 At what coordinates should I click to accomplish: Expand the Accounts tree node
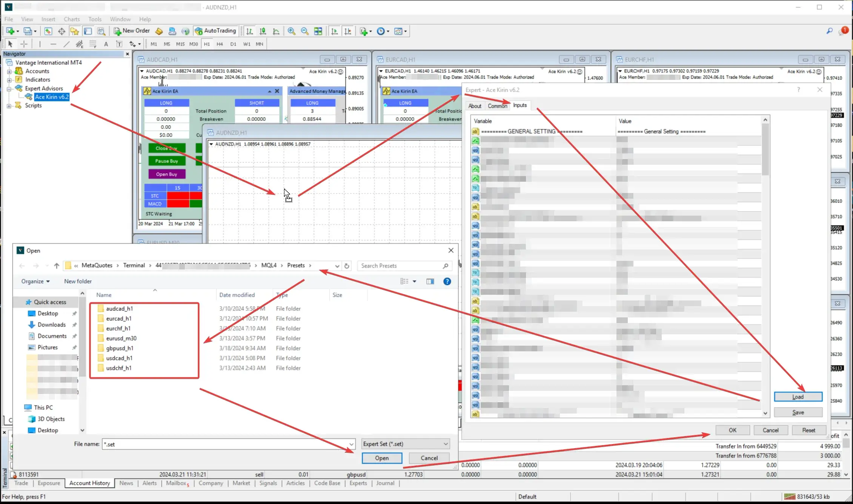coord(9,71)
